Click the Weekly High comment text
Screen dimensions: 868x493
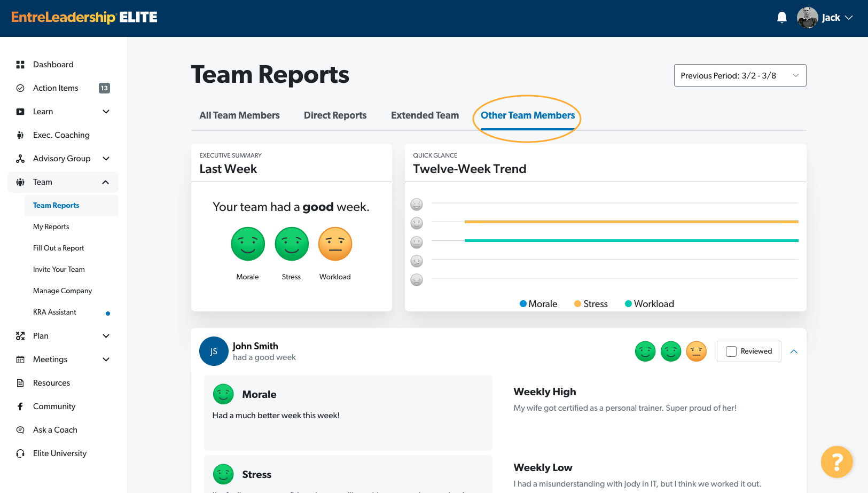[x=625, y=408]
